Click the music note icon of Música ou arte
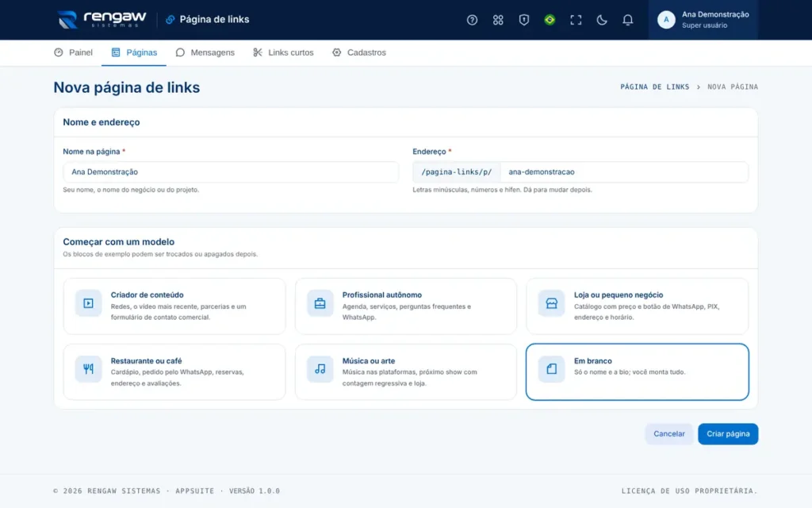812x508 pixels. coord(320,369)
